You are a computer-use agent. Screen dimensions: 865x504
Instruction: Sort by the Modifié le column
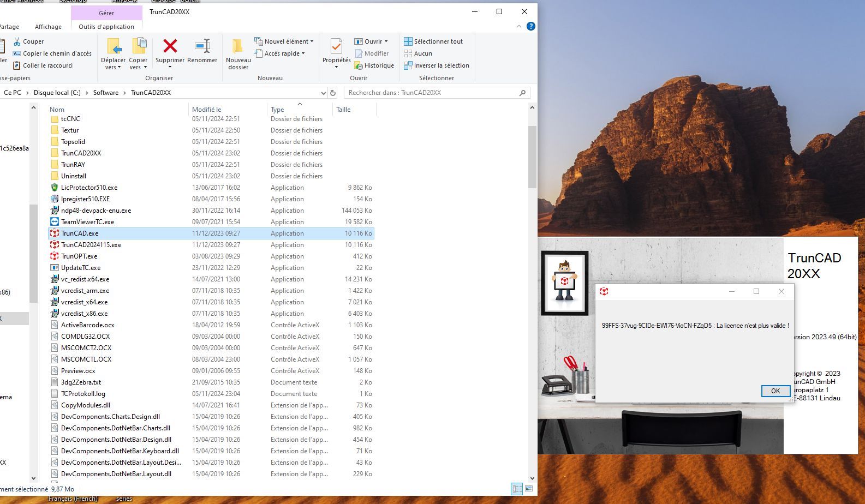(x=207, y=110)
